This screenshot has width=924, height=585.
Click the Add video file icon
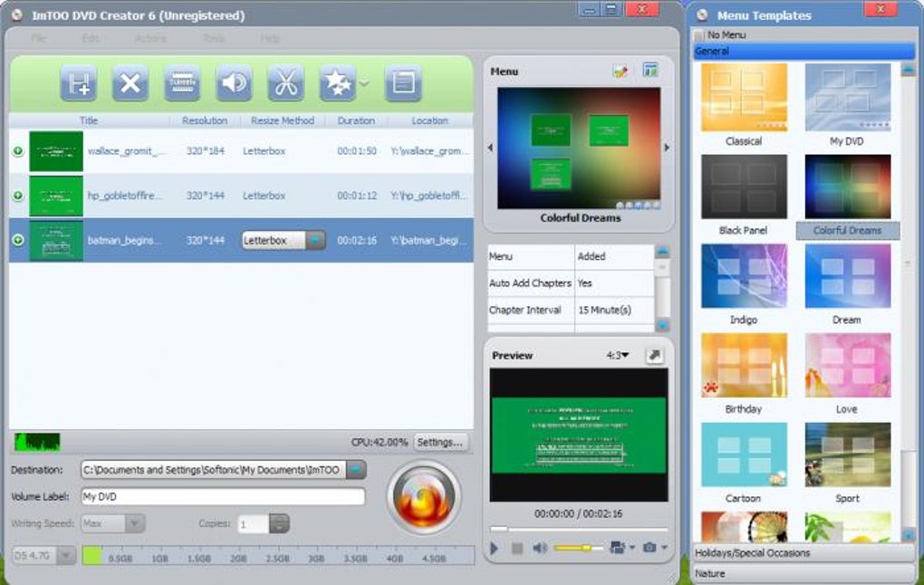click(x=79, y=83)
